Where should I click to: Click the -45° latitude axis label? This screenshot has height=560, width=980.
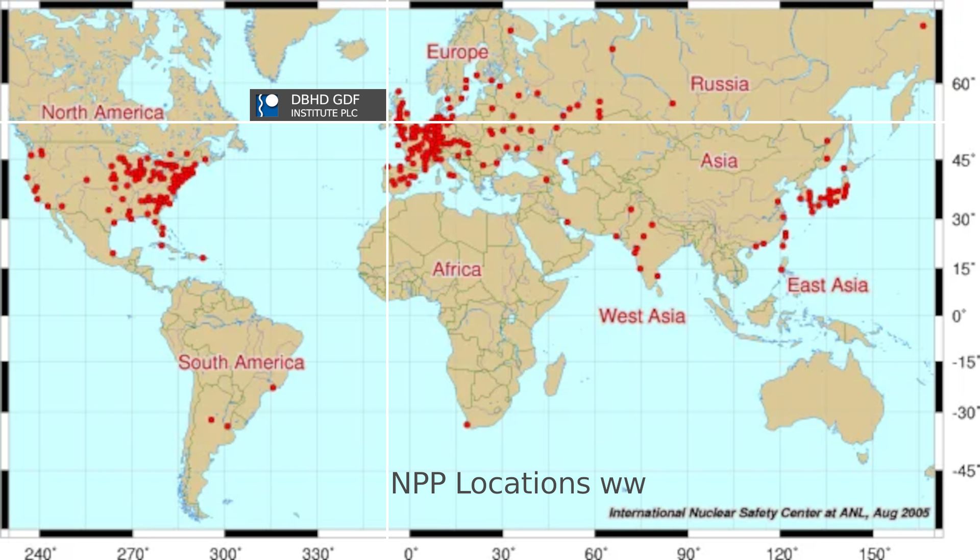point(964,471)
